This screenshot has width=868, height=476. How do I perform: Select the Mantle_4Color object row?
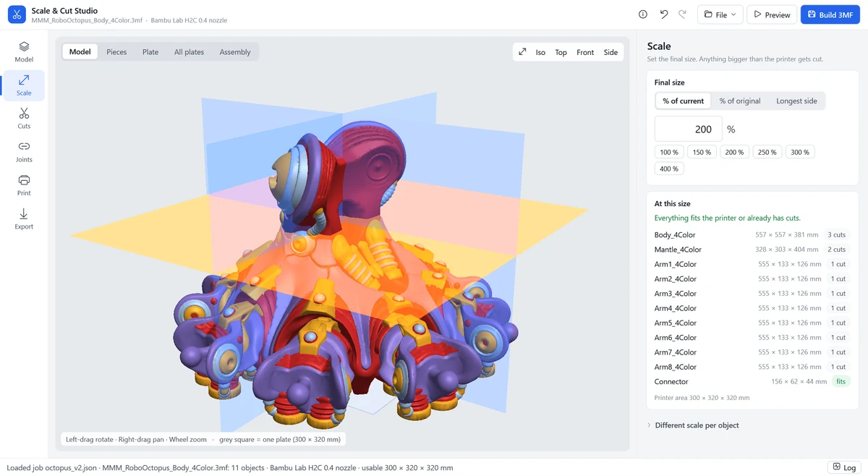coord(752,250)
